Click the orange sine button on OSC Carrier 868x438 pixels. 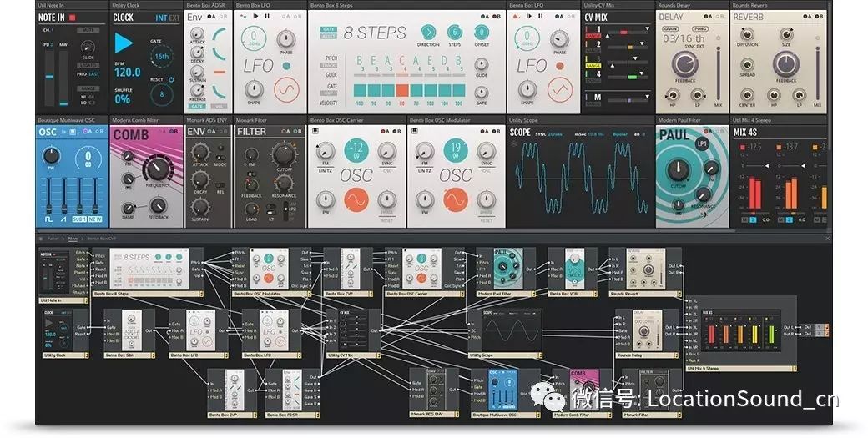tap(356, 199)
